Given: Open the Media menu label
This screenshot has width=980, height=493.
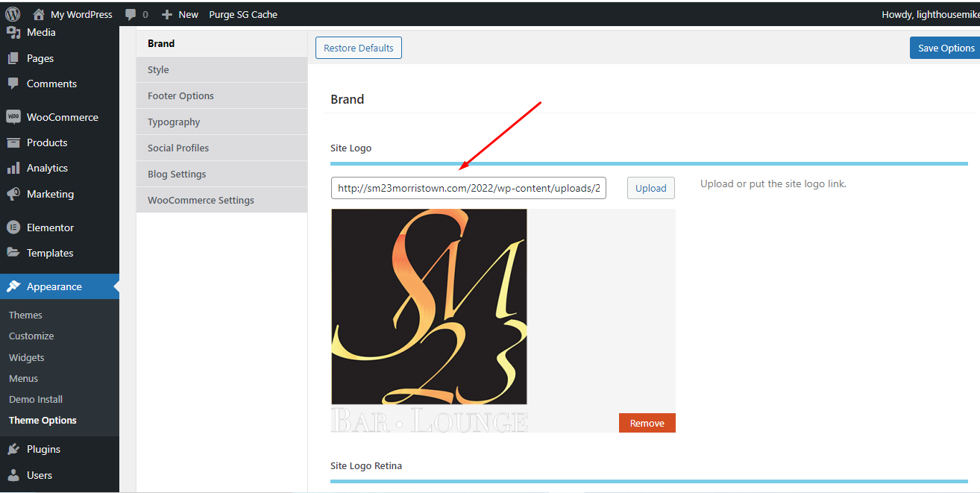Looking at the screenshot, I should 41,32.
